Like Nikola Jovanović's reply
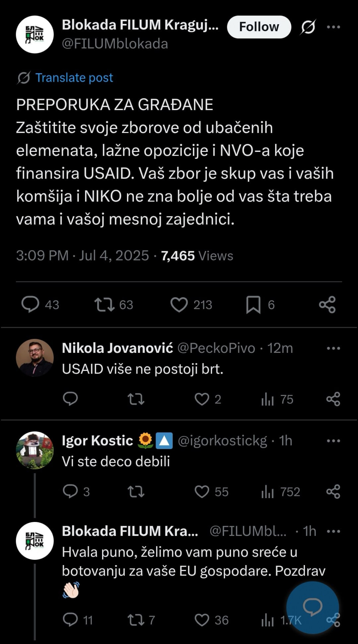Image resolution: width=358 pixels, height=644 pixels. tap(202, 399)
